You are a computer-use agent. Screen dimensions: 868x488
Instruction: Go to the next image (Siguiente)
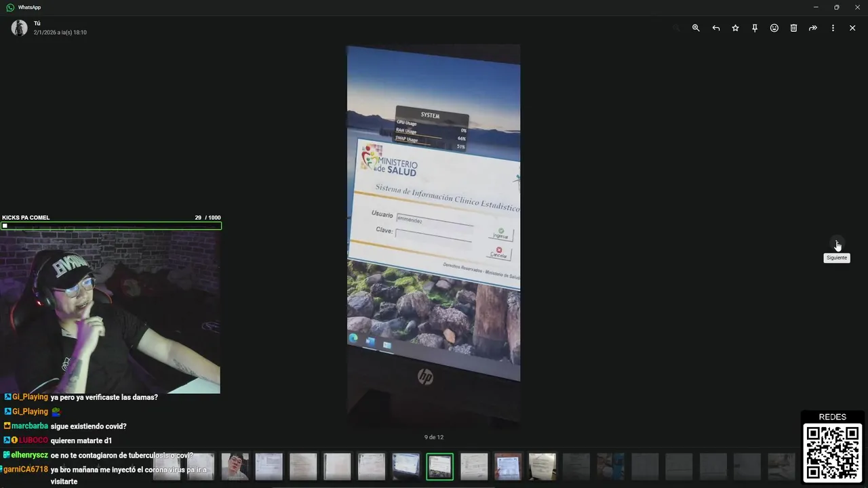point(837,244)
